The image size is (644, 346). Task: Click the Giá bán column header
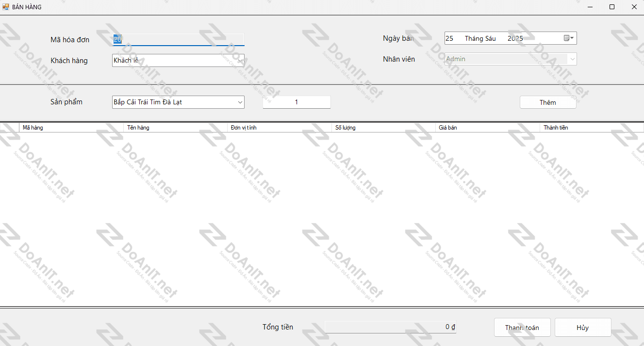coord(487,128)
